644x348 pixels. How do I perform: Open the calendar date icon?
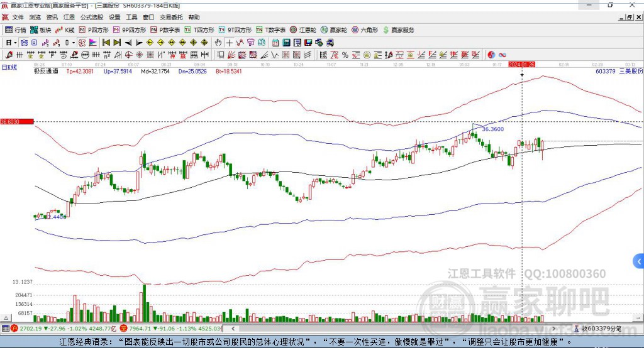pos(275,43)
